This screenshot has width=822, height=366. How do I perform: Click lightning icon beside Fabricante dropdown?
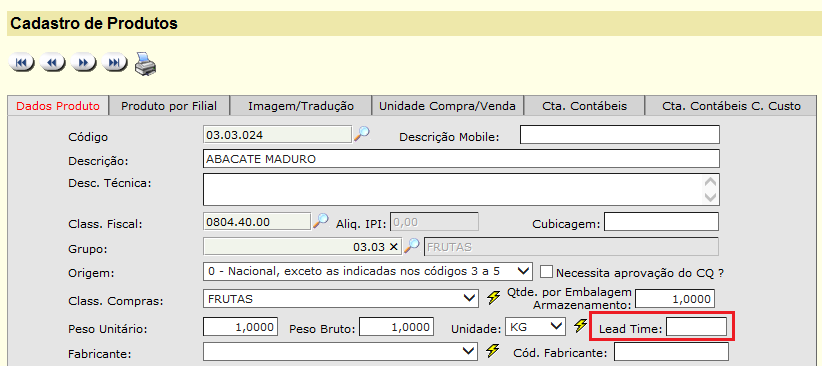(x=493, y=350)
